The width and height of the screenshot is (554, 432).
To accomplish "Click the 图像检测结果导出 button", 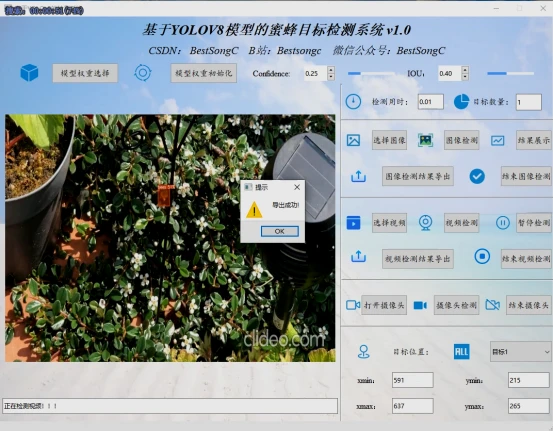I will click(x=418, y=176).
